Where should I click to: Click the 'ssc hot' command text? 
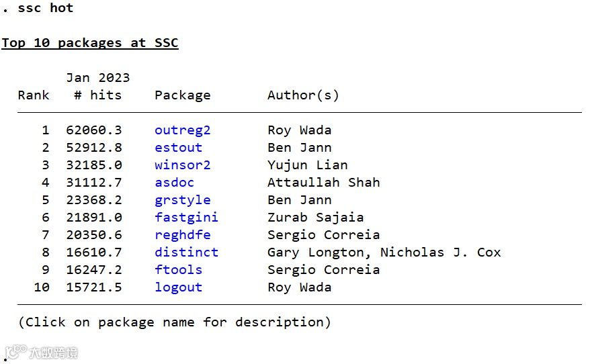46,8
